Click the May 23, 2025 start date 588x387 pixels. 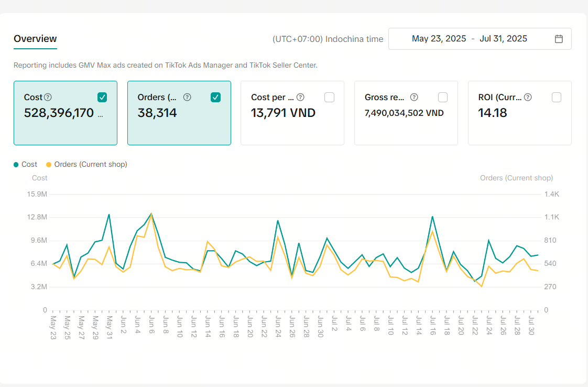pyautogui.click(x=439, y=39)
